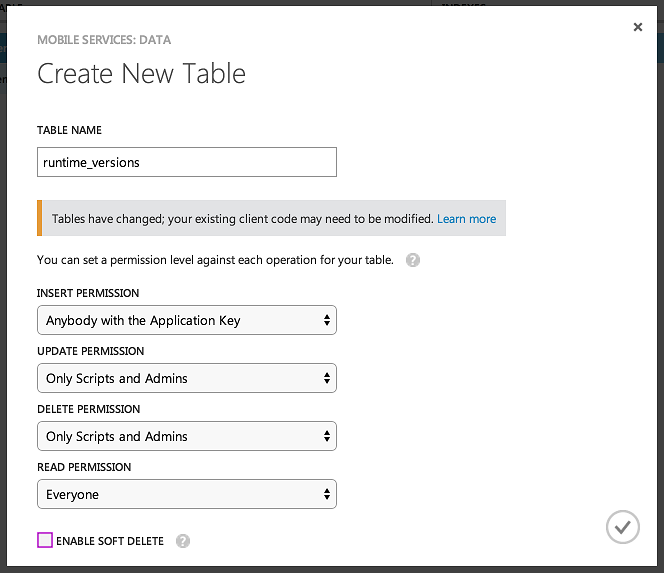The image size is (664, 573).
Task: Click the 'INSERT PERMISSION' label
Action: [x=88, y=293]
